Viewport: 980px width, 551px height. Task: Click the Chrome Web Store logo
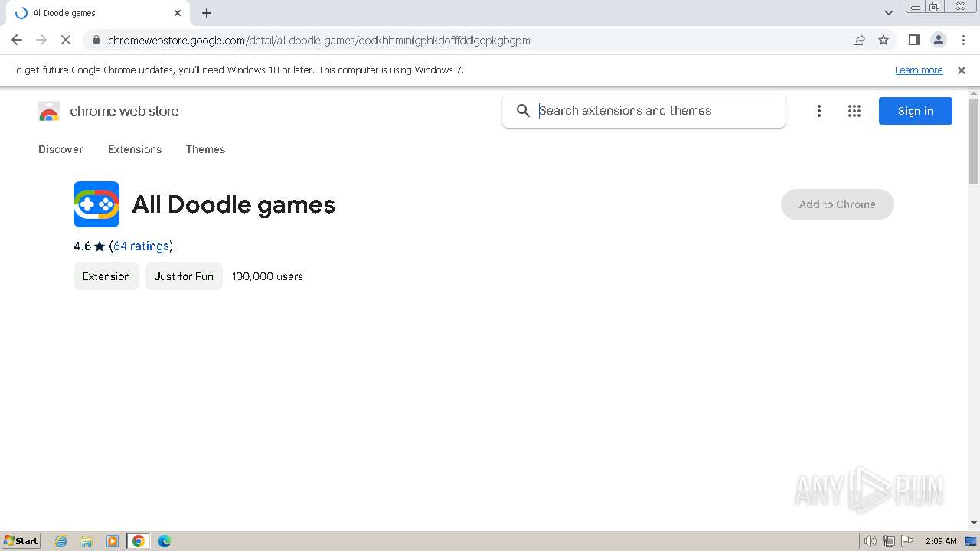[49, 112]
